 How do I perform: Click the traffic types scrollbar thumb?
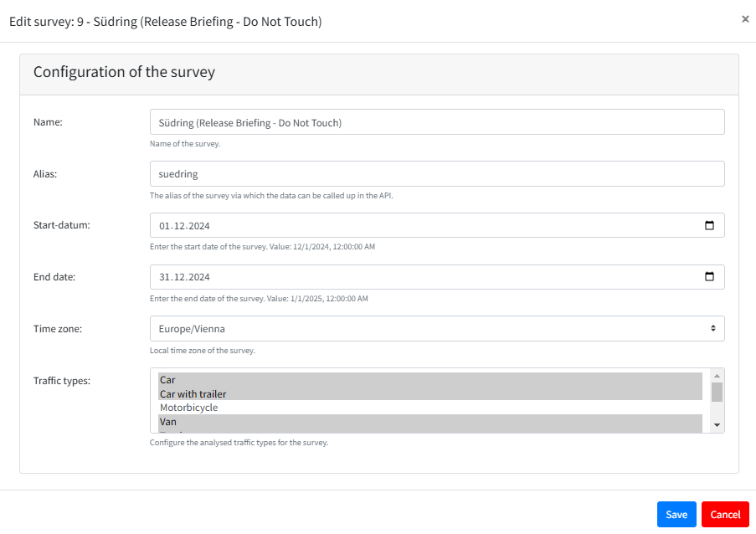pos(717,392)
